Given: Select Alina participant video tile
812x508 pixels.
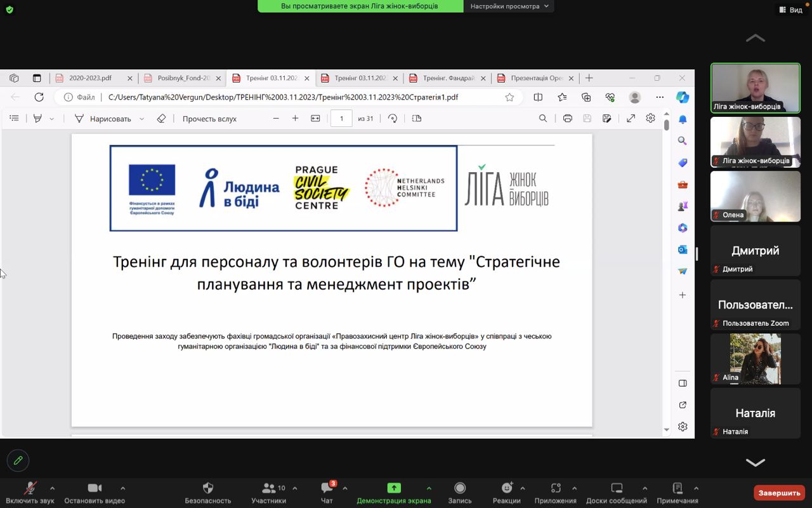Looking at the screenshot, I should pyautogui.click(x=756, y=359).
